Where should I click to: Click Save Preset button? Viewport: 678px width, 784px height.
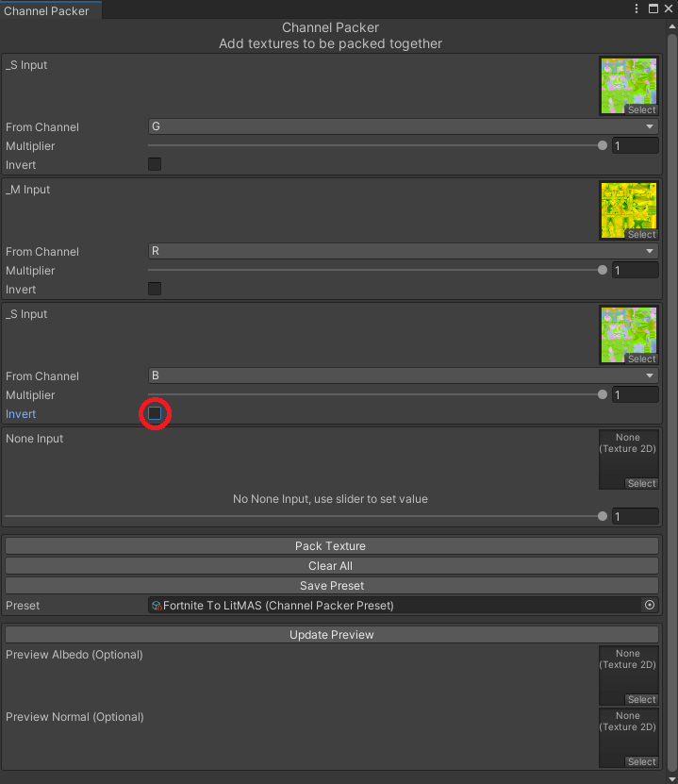331,586
